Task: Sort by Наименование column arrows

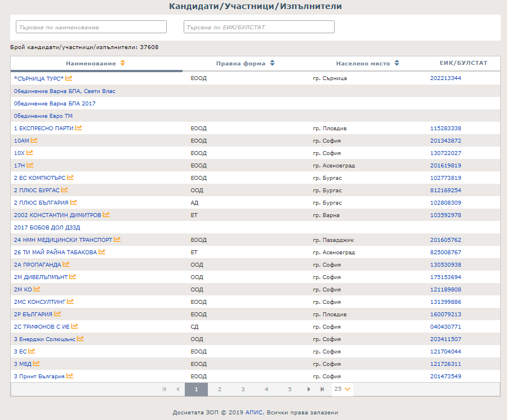Action: (122, 63)
